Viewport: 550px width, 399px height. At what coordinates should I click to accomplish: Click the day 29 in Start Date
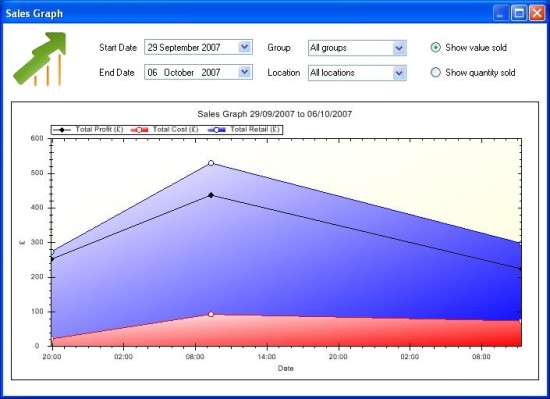pos(152,47)
